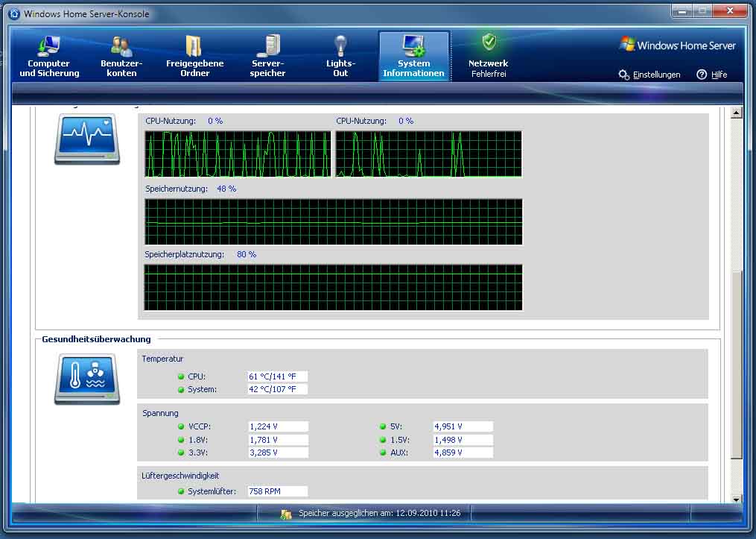Click the vertical scrollbar thumb
The height and width of the screenshot is (539, 756).
736,365
